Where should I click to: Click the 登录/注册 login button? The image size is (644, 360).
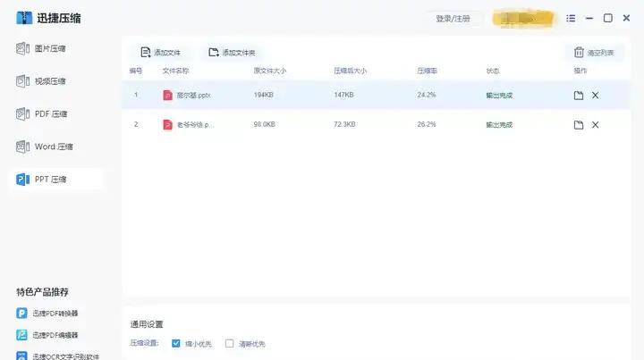click(x=453, y=18)
